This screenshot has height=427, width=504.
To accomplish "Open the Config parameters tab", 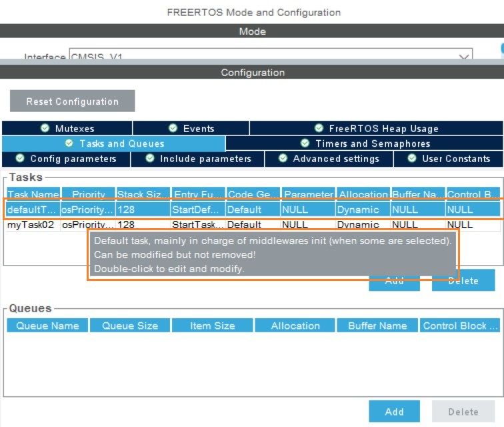I will point(66,159).
